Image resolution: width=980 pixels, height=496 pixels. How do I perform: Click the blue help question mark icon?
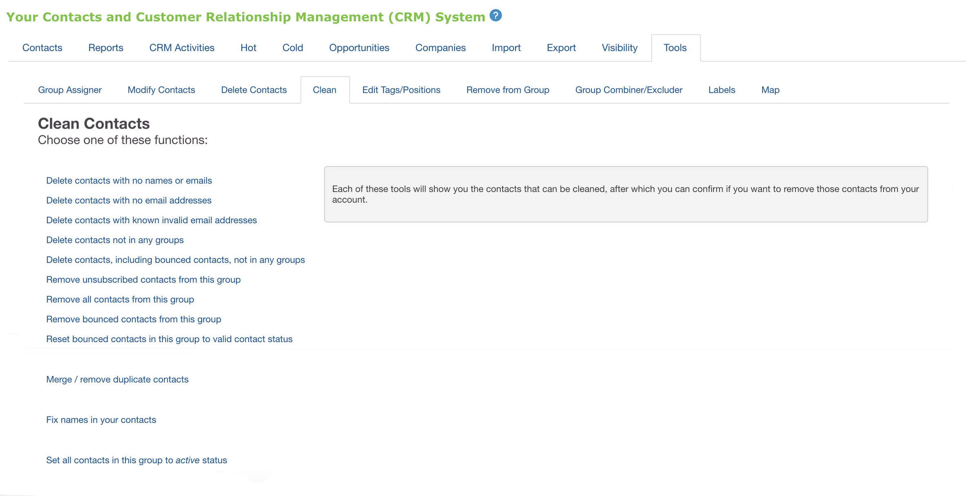(495, 16)
